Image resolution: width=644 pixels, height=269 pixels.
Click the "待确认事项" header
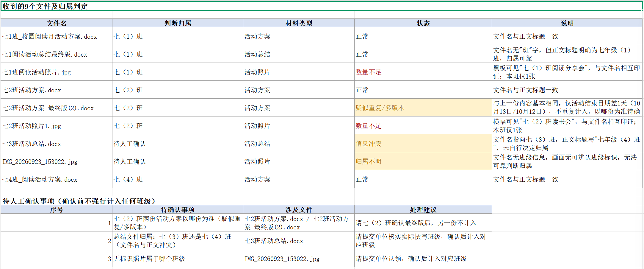coord(178,209)
